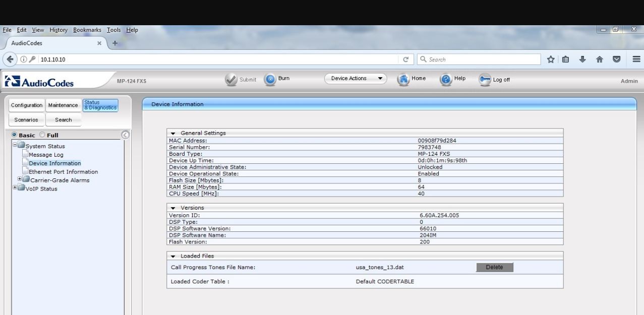The width and height of the screenshot is (644, 315).
Task: Click the Log off key icon
Action: point(485,80)
